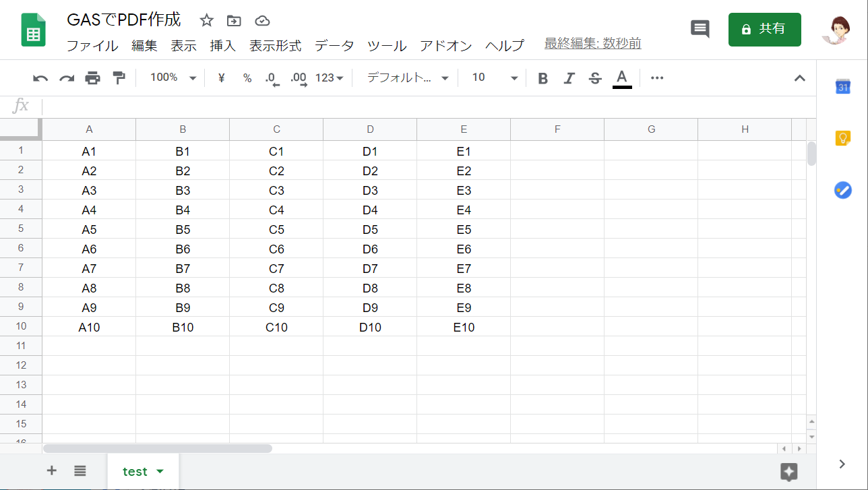Click the select-all corner box
This screenshot has width=868, height=490.
coord(21,129)
